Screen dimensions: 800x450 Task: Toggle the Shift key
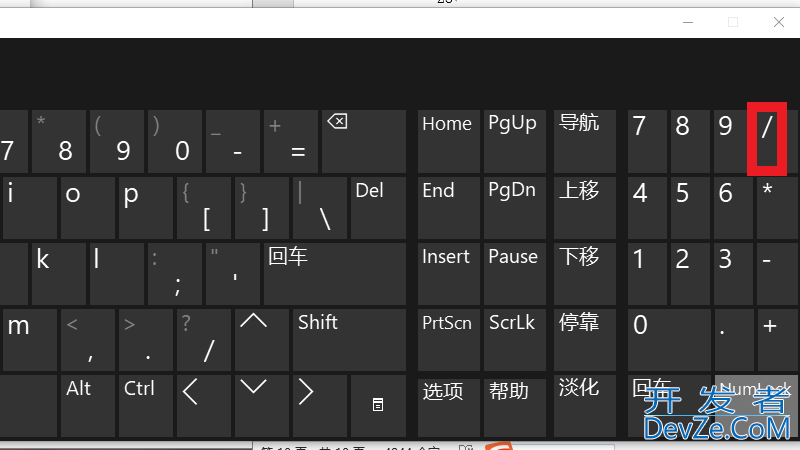pos(349,339)
